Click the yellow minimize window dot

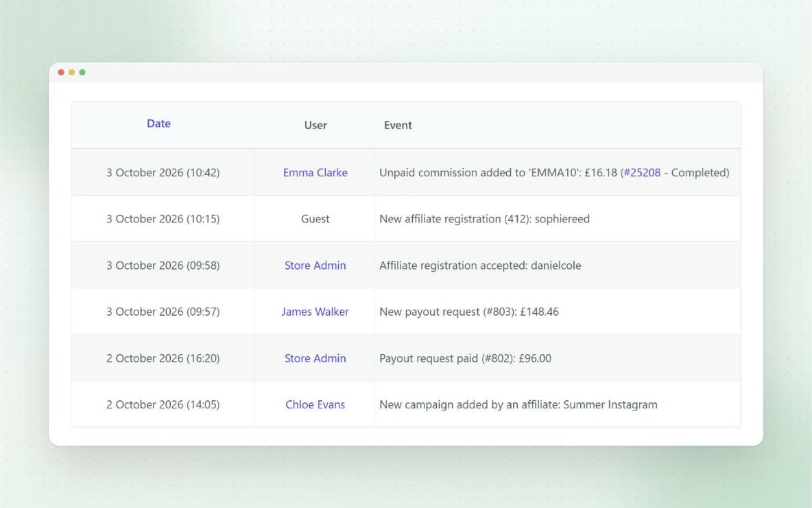(x=71, y=72)
